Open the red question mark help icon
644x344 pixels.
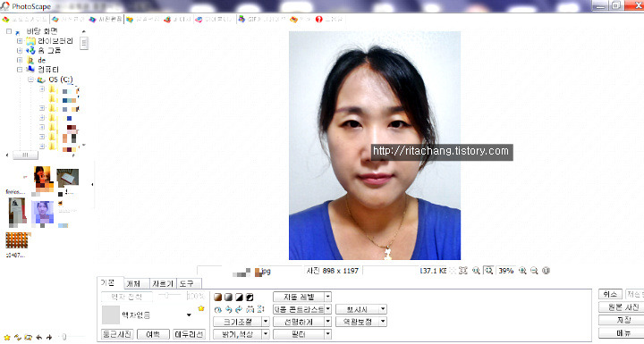319,20
